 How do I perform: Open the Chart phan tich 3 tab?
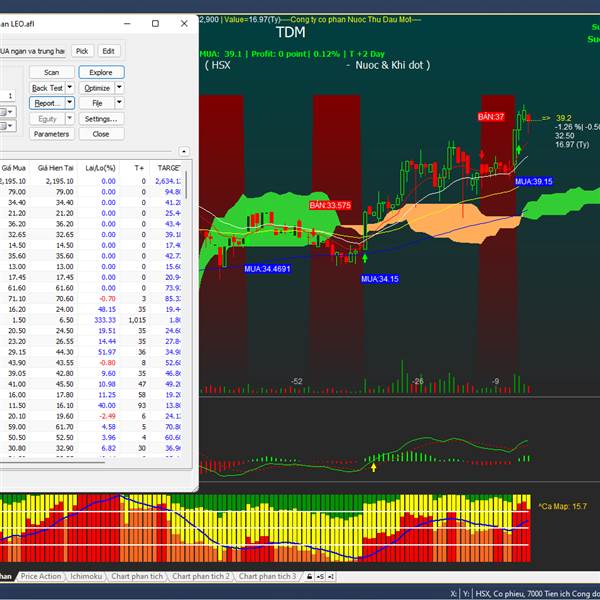[x=267, y=576]
